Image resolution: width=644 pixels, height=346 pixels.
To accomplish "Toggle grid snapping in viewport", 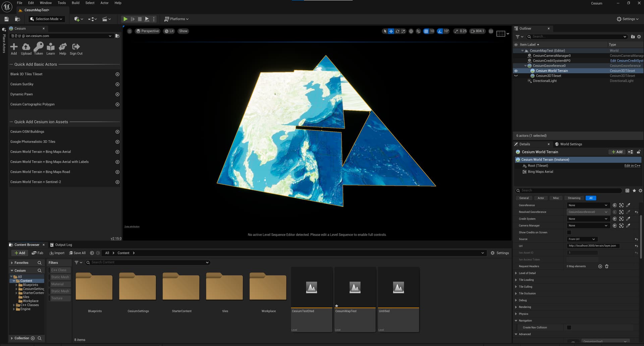I will click(x=426, y=31).
